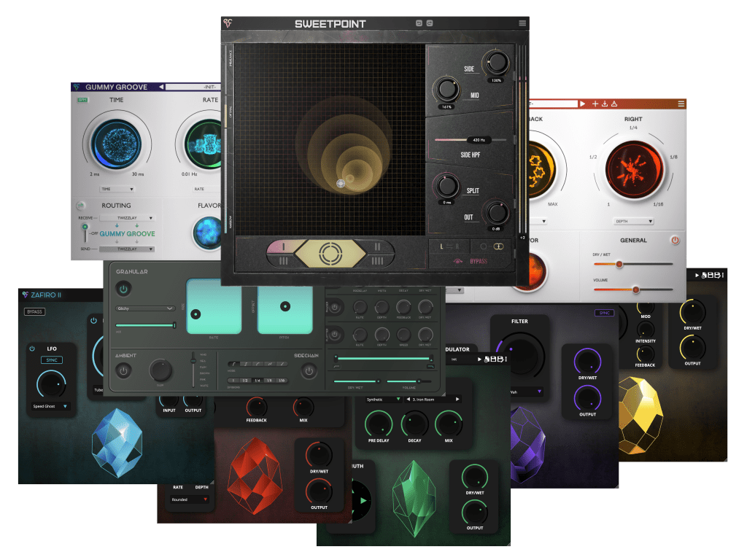Toggle the green Sync badge in Gummy Groove
The height and width of the screenshot is (560, 747).
pos(82,100)
